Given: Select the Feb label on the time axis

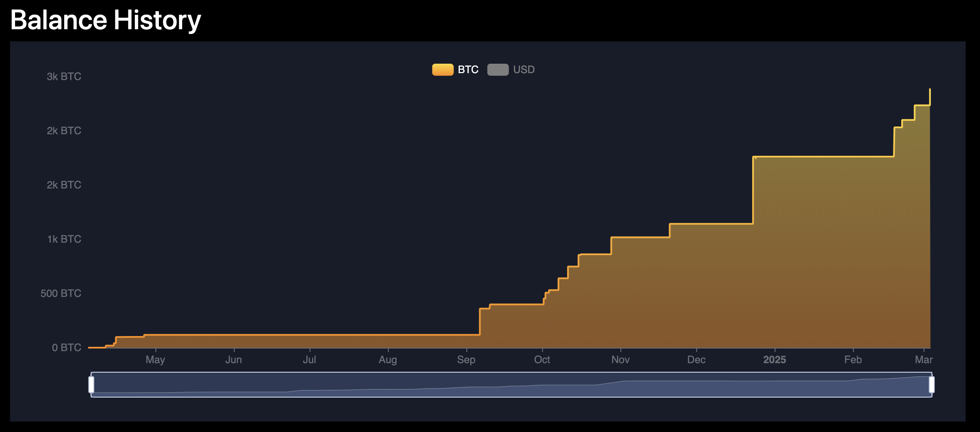Looking at the screenshot, I should point(853,360).
